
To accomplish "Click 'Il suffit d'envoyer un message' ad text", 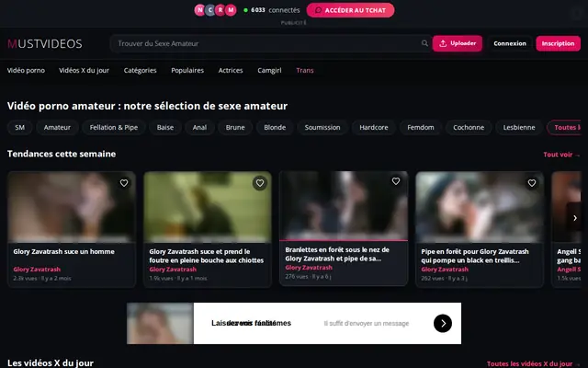I will [367, 323].
